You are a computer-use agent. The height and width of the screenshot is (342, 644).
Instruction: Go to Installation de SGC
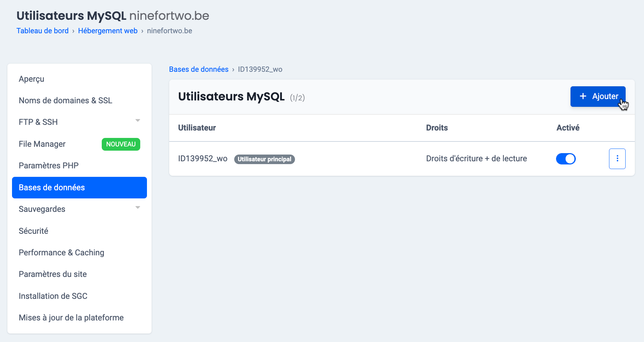click(53, 296)
